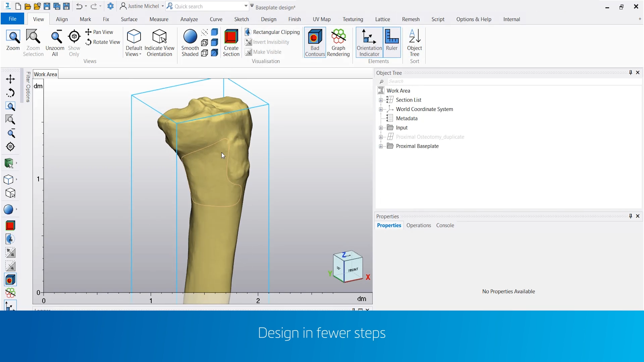
Task: Open file with folder icon
Action: click(28, 6)
